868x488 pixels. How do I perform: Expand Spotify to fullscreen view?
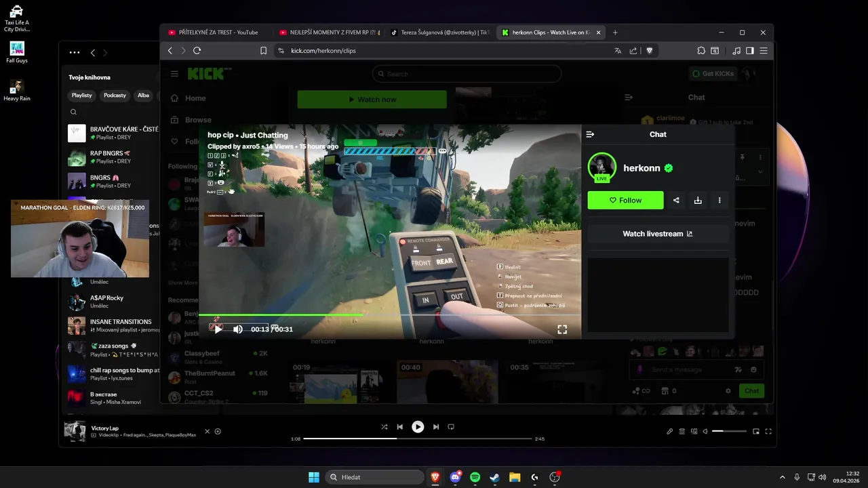pyautogui.click(x=768, y=431)
